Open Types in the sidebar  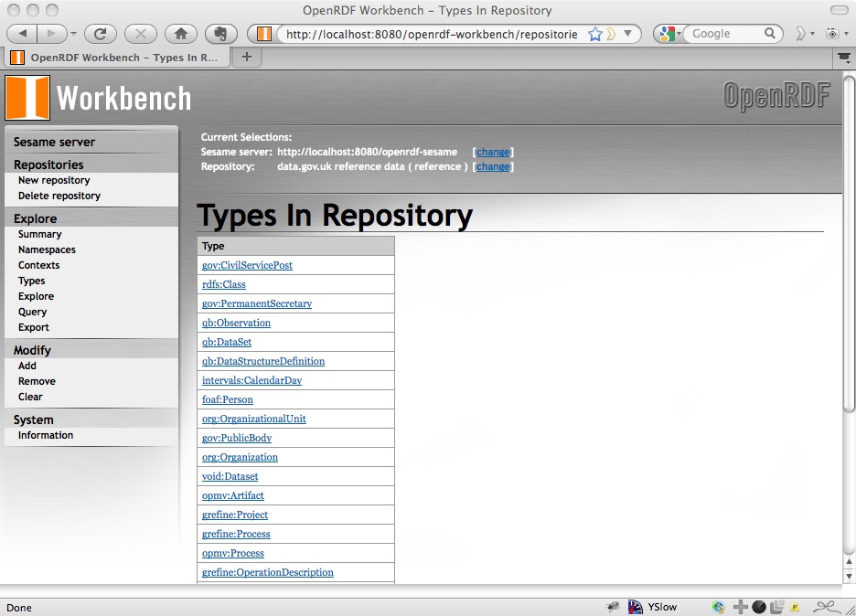[32, 281]
